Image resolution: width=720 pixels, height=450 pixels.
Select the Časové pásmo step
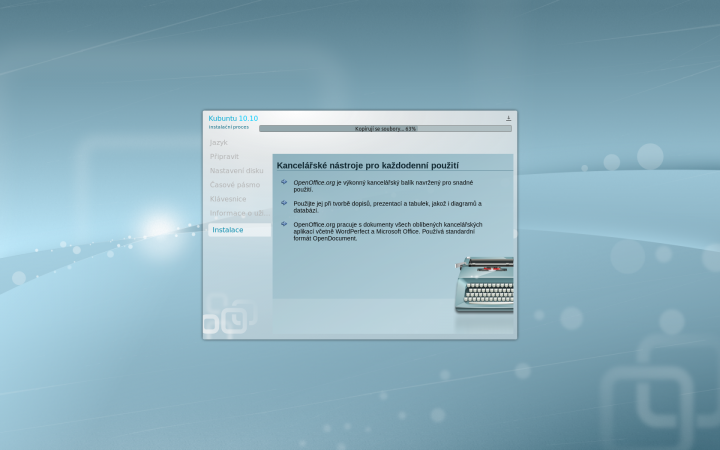235,185
